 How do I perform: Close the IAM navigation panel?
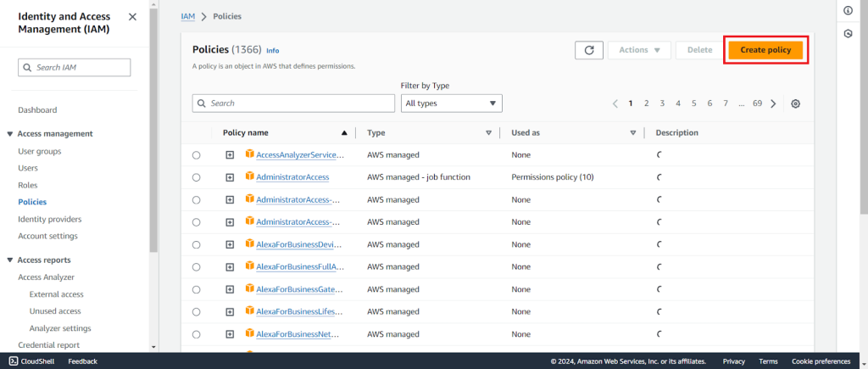132,17
